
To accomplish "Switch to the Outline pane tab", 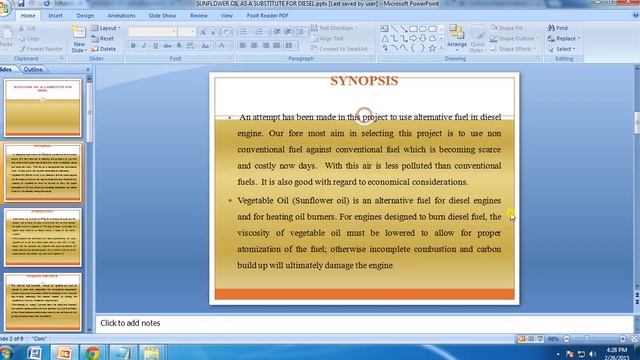I will click(x=33, y=69).
